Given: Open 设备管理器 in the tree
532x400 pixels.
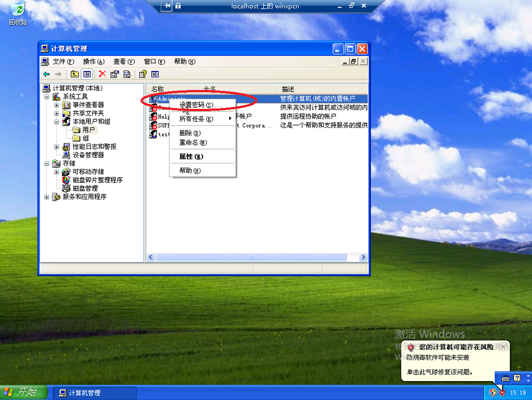Looking at the screenshot, I should 88,155.
